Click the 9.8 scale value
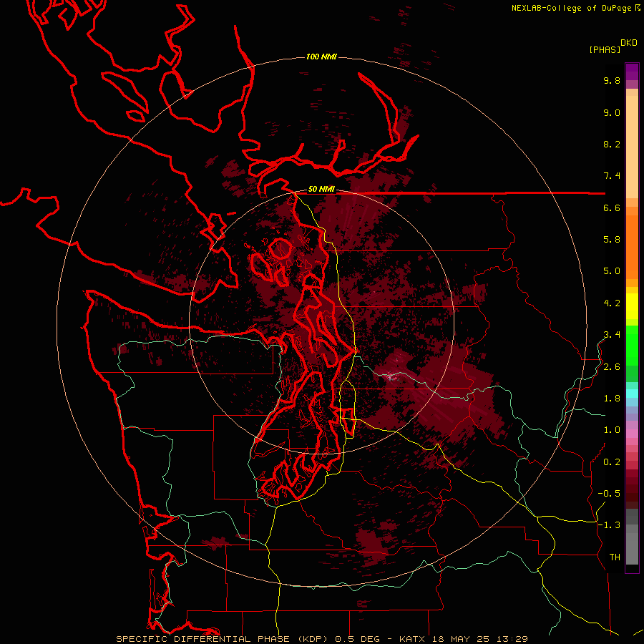Screen dimensions: 644x644 click(x=612, y=81)
